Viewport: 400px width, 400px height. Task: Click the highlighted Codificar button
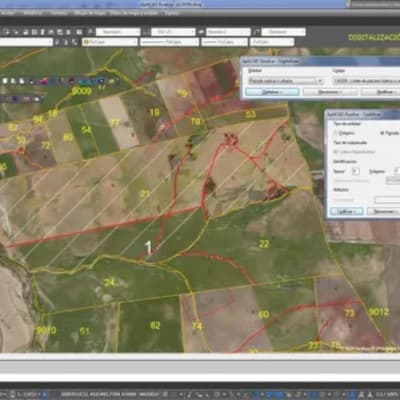pos(347,212)
